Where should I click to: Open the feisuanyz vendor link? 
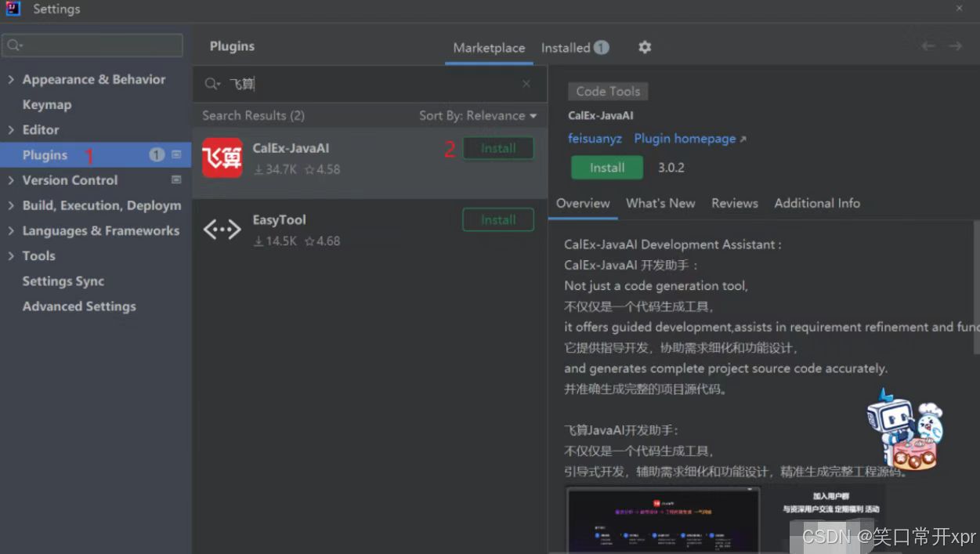point(595,139)
